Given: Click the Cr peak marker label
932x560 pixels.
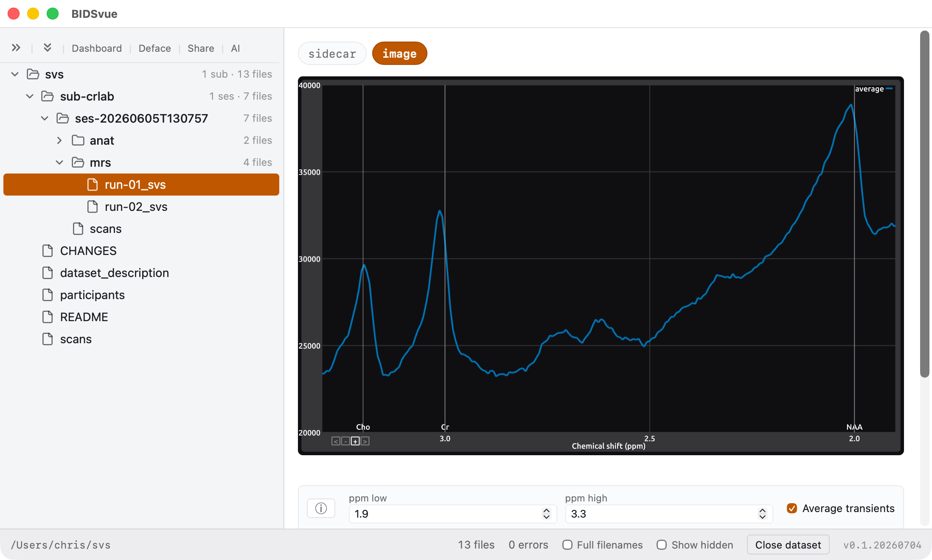Looking at the screenshot, I should click(445, 427).
